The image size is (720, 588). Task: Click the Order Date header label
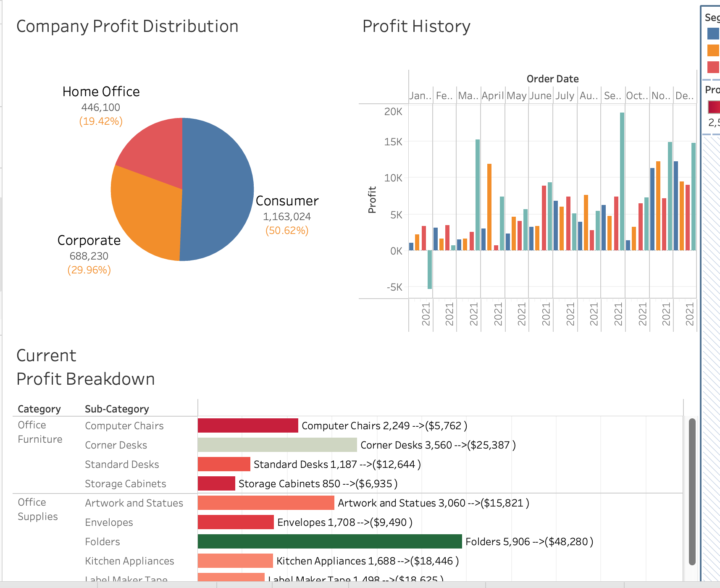point(552,79)
